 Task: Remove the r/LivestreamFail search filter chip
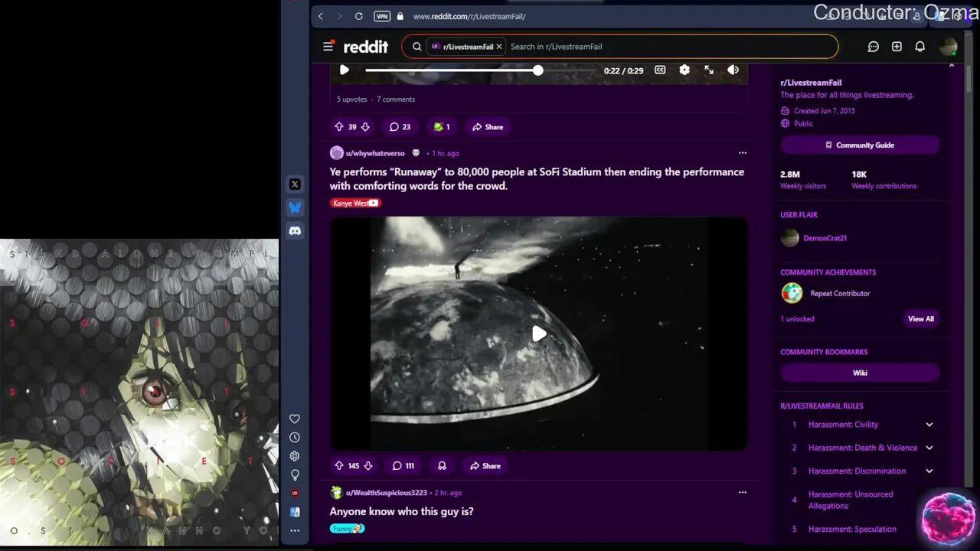(x=499, y=47)
